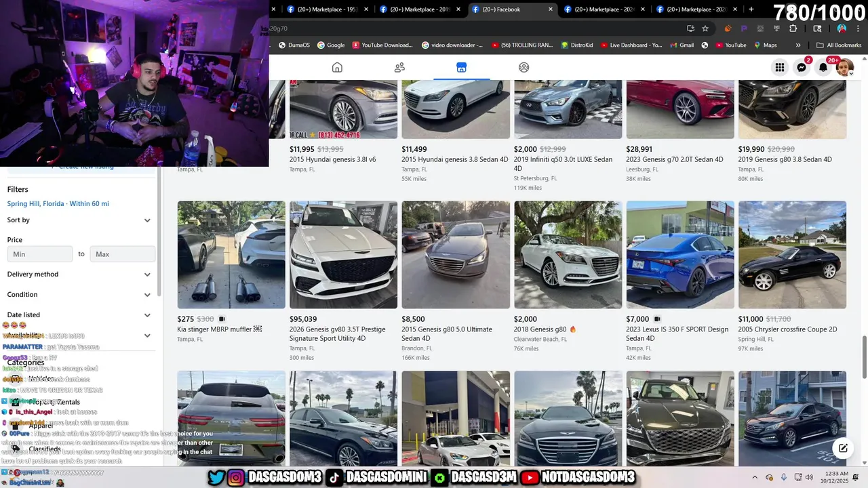Open the Facebook menu grid icon
The width and height of the screenshot is (868, 488).
point(780,67)
